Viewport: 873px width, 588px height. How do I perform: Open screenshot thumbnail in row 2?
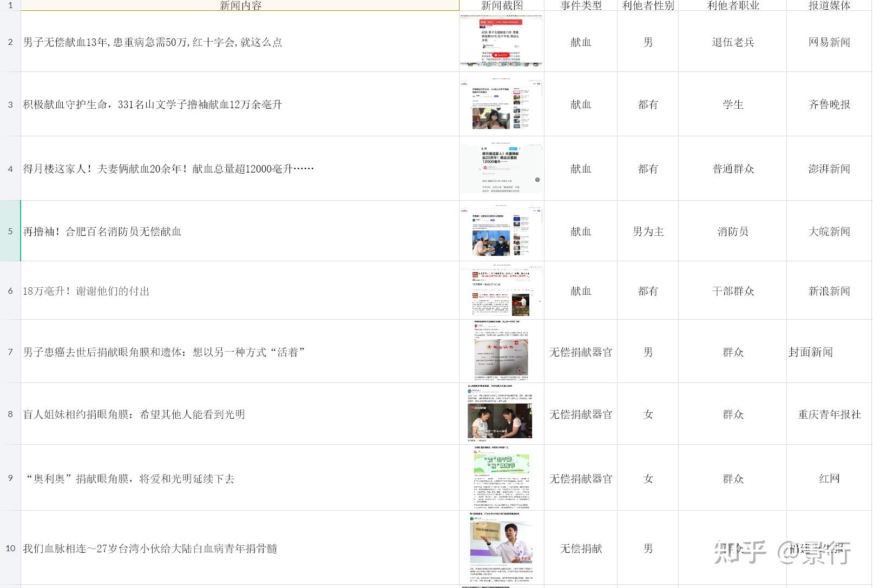point(501,41)
